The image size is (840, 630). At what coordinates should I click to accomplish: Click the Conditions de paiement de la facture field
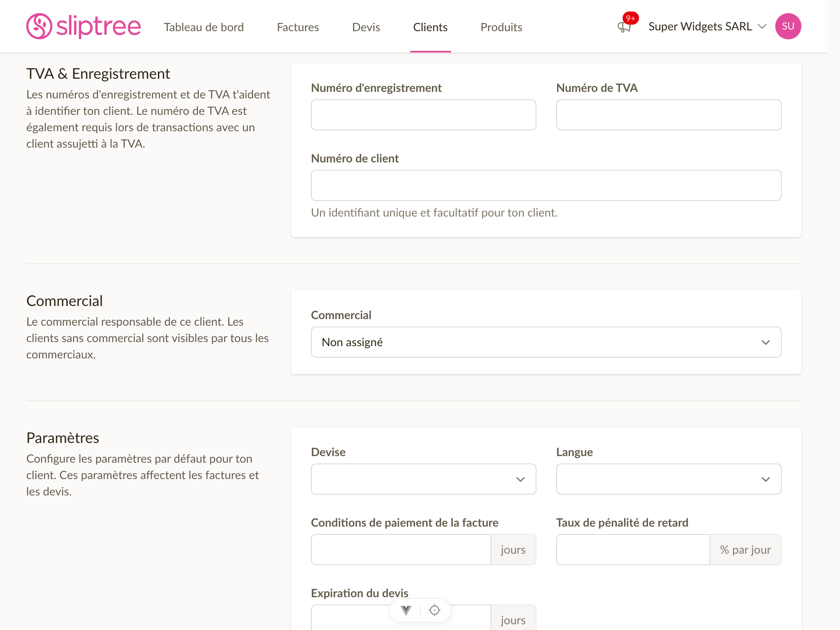click(401, 550)
